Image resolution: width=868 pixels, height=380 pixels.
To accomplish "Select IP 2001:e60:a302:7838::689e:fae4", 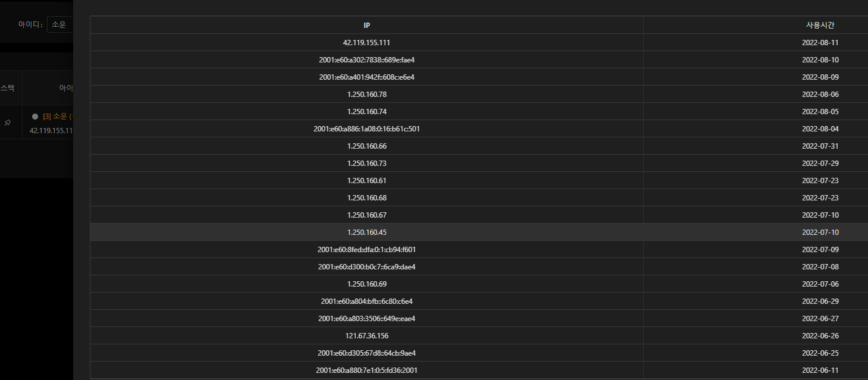I will click(x=367, y=59).
